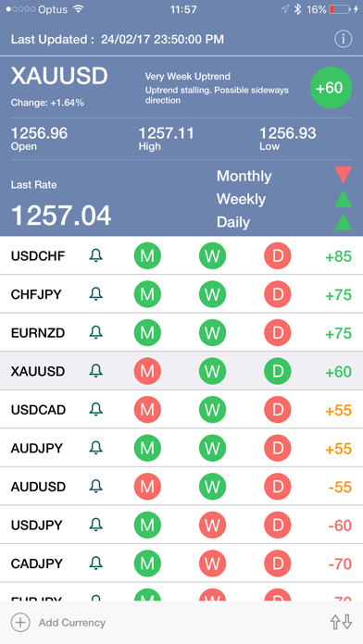Click the Monthly trend label
363x644 pixels.
(x=244, y=176)
